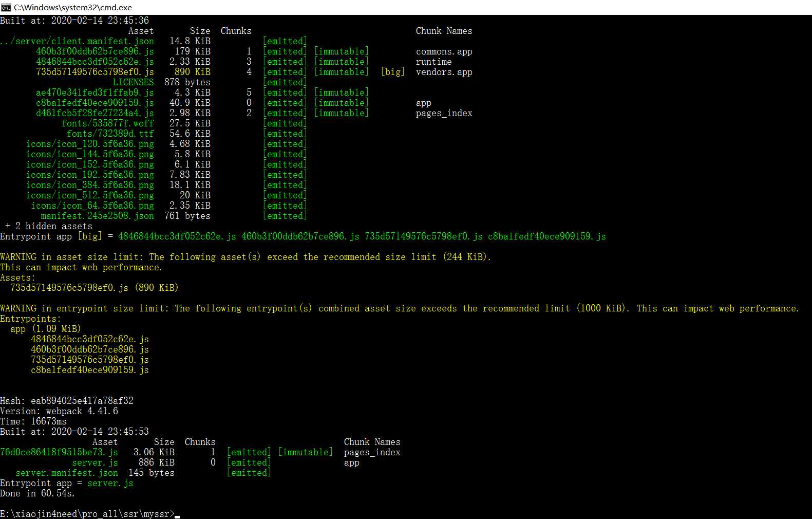812x519 pixels.
Task: Click 'Done in 60.54s.' line
Action: [x=37, y=493]
